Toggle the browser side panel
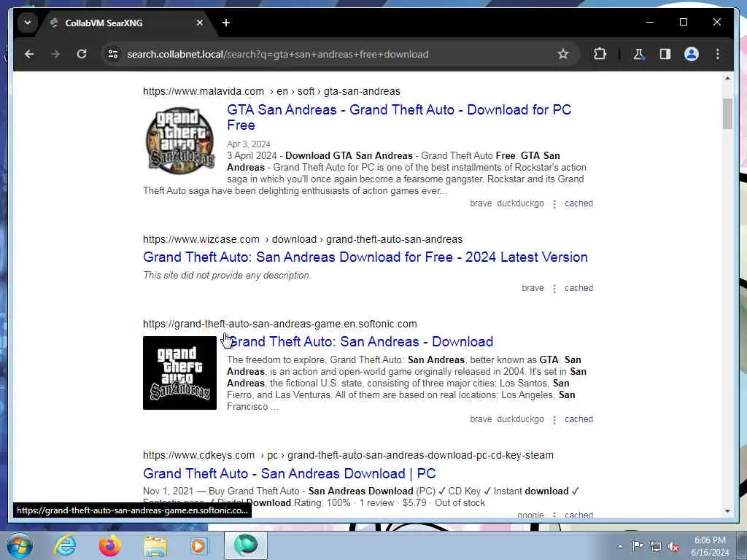 pyautogui.click(x=665, y=54)
